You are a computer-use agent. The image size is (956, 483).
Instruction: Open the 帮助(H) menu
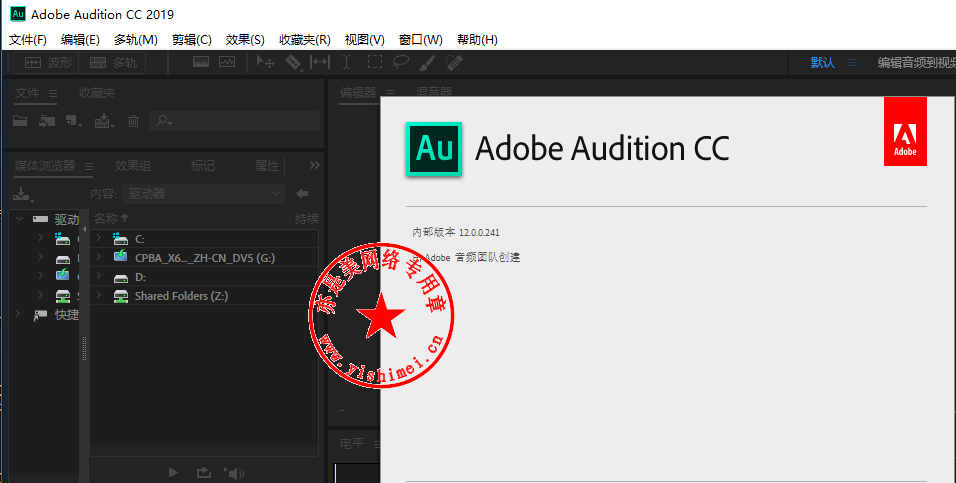tap(477, 40)
